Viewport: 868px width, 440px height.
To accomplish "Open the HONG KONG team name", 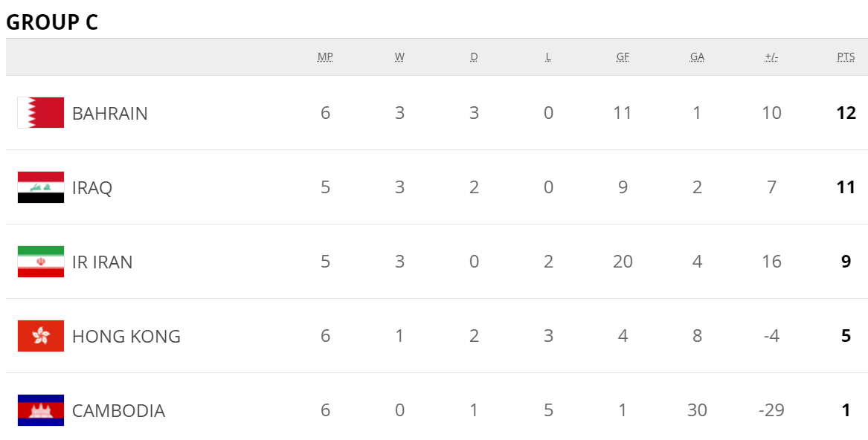I will (126, 337).
